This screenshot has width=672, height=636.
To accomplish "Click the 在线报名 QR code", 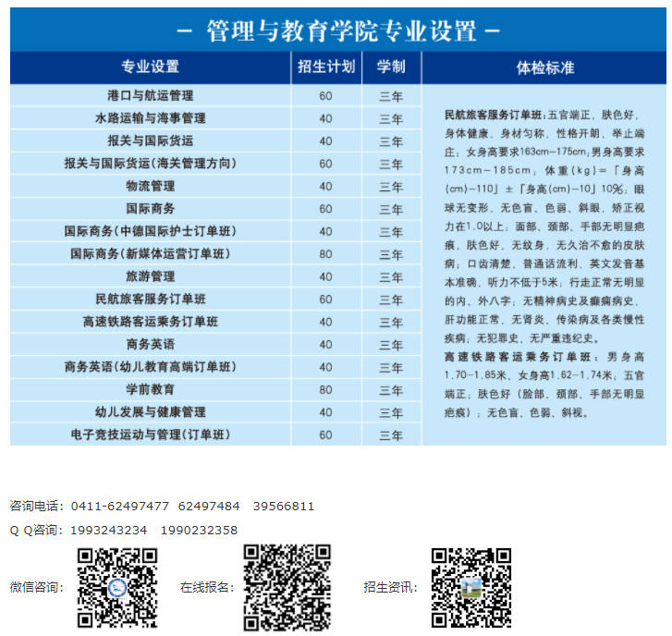I will click(x=287, y=587).
